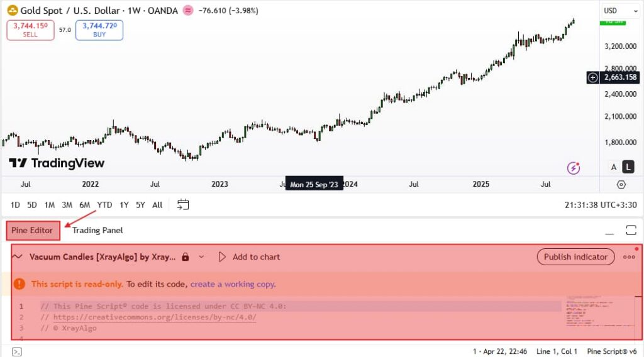
Task: Click the create a working copy link
Action: [233, 284]
